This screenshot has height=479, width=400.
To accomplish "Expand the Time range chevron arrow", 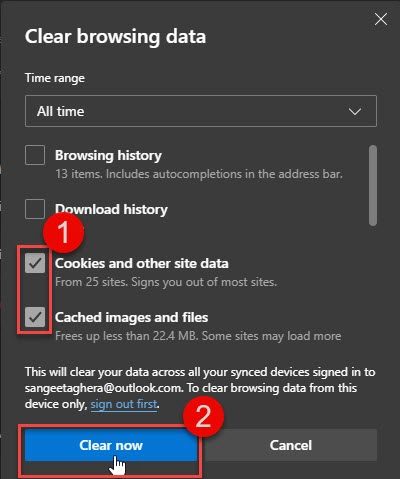I will pyautogui.click(x=355, y=111).
